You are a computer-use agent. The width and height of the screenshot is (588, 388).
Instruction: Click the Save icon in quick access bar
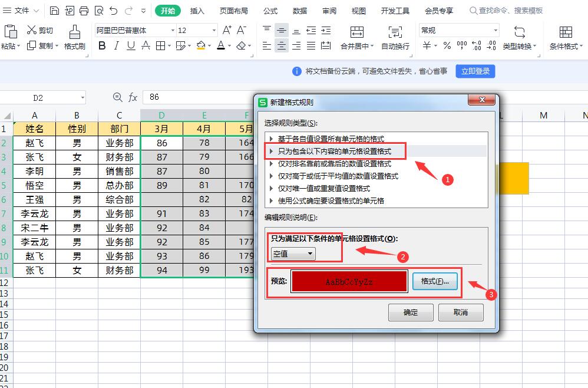click(x=54, y=11)
